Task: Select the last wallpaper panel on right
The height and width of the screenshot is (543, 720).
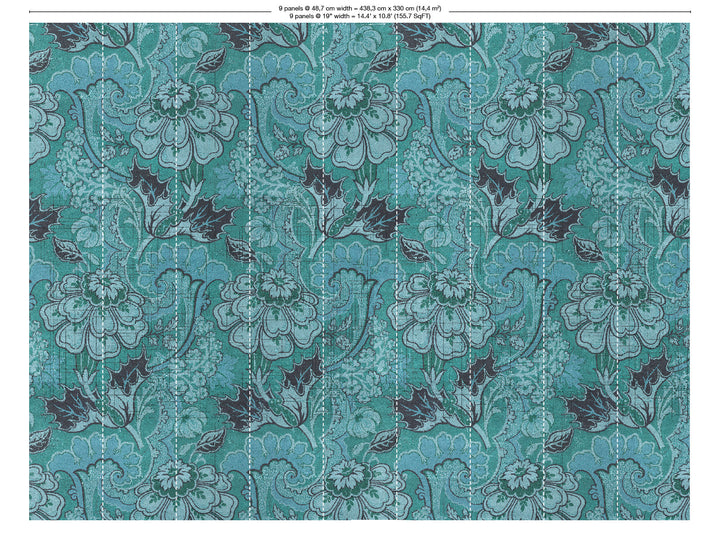Action: tap(652, 270)
